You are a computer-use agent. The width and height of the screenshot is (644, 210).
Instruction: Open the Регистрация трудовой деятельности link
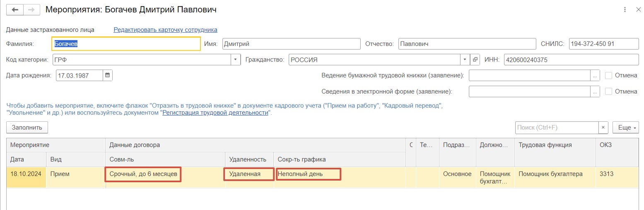coord(215,113)
